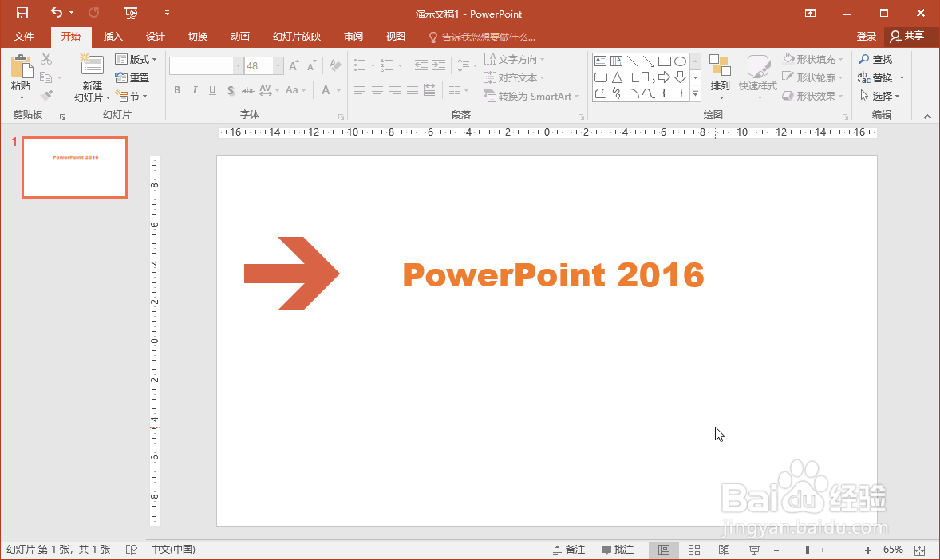Image resolution: width=940 pixels, height=560 pixels.
Task: Click Decrease Indent icon in paragraph group
Action: [x=421, y=65]
